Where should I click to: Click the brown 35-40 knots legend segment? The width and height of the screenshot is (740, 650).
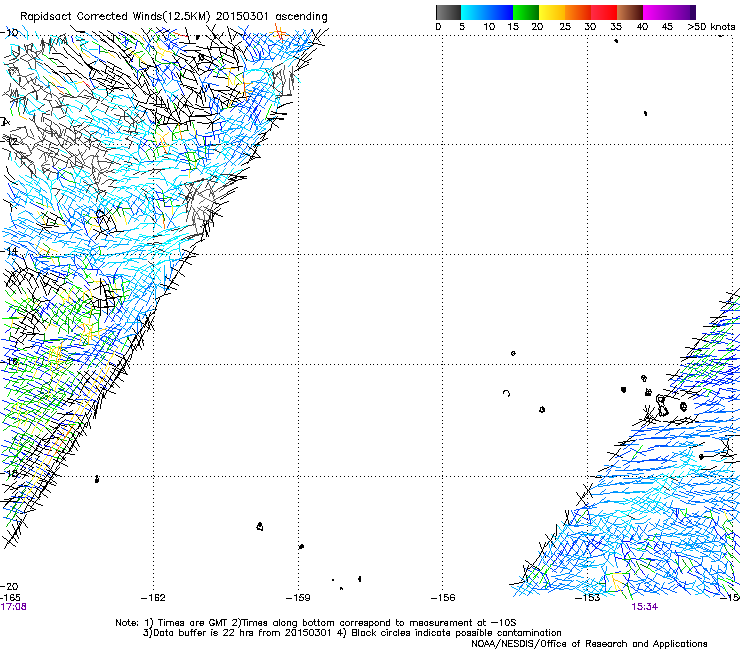630,12
